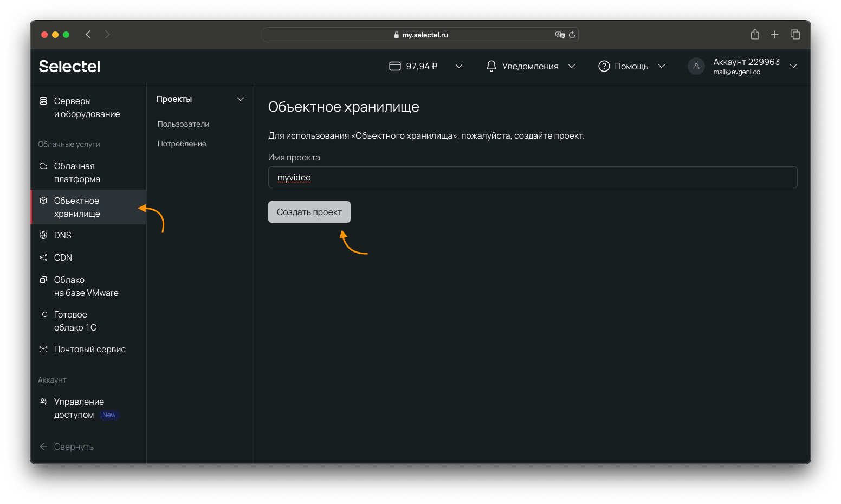Open Готовое облако 1С

(88, 321)
